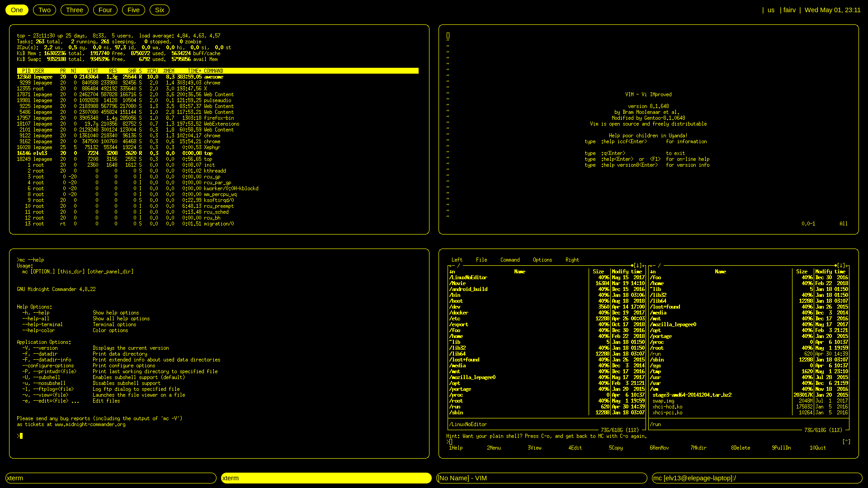The image size is (868, 488).
Task: Open the Command menu in Midnight Commander
Action: point(510,260)
